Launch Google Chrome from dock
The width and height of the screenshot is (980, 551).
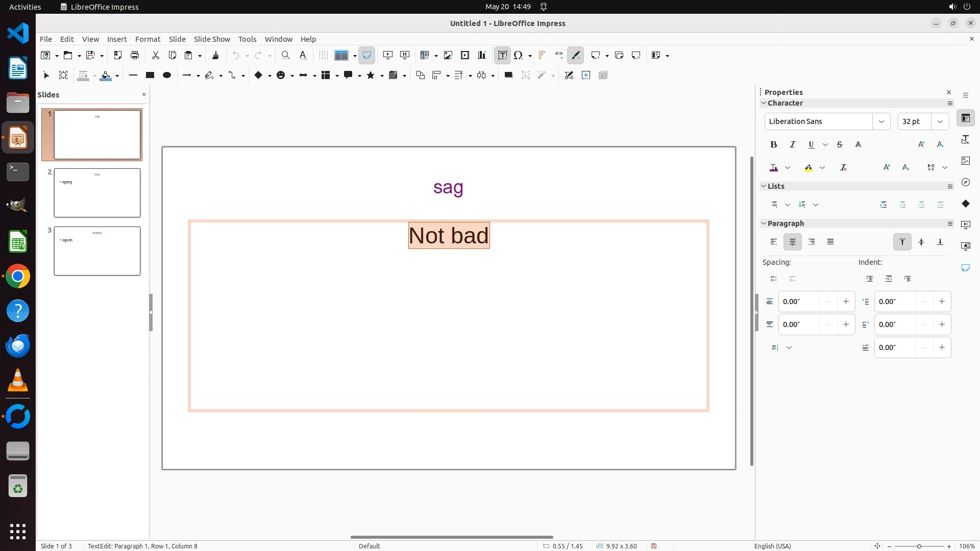[x=18, y=277]
